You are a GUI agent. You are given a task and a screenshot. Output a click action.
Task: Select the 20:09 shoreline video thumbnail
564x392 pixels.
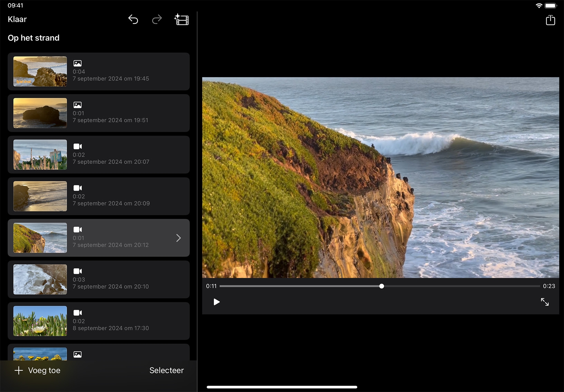click(40, 196)
